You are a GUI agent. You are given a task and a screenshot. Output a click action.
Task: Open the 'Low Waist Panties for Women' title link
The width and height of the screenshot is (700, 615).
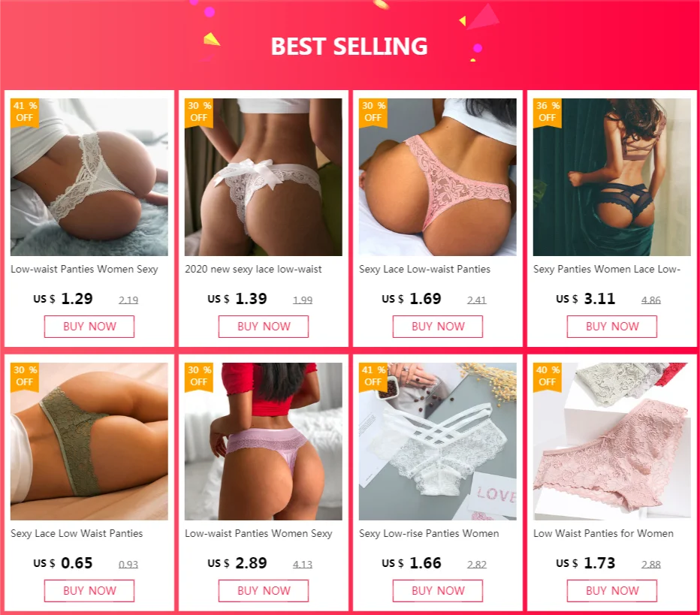click(603, 533)
